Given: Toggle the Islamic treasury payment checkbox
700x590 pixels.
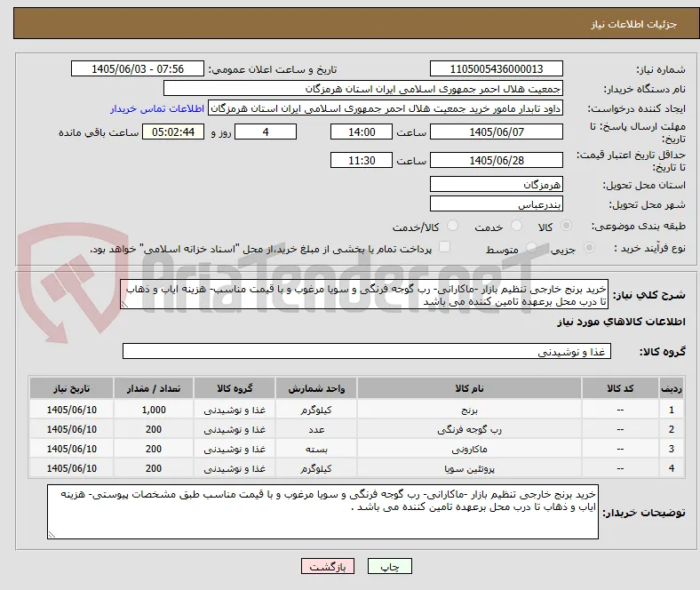Looking at the screenshot, I should point(445,247).
